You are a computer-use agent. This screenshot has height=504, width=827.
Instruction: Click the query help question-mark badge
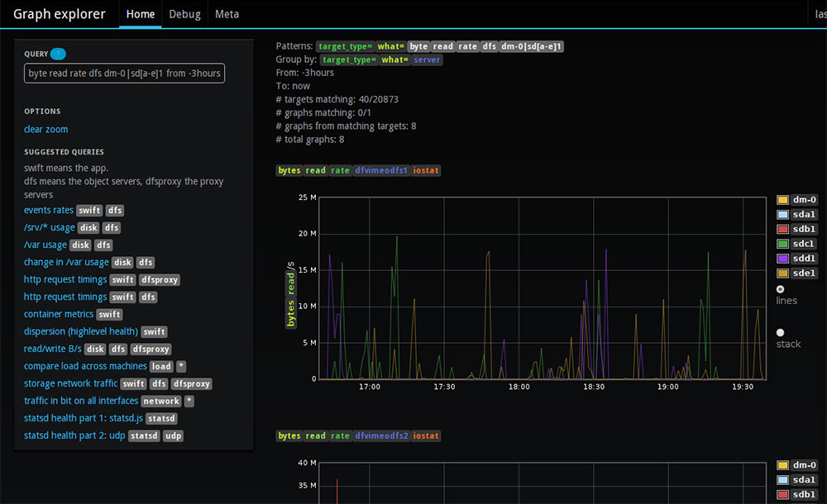coord(58,54)
